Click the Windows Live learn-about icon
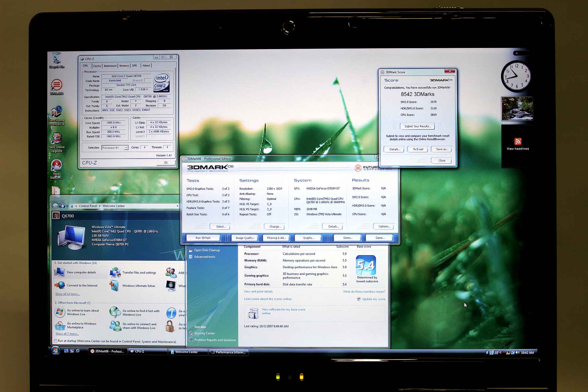Image resolution: width=588 pixels, height=392 pixels. tap(60, 312)
